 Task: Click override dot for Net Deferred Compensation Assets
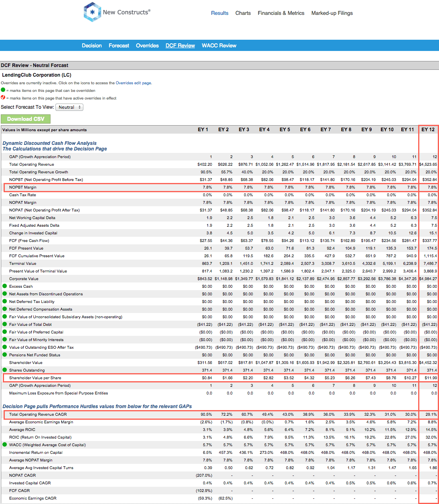[x=5, y=309]
